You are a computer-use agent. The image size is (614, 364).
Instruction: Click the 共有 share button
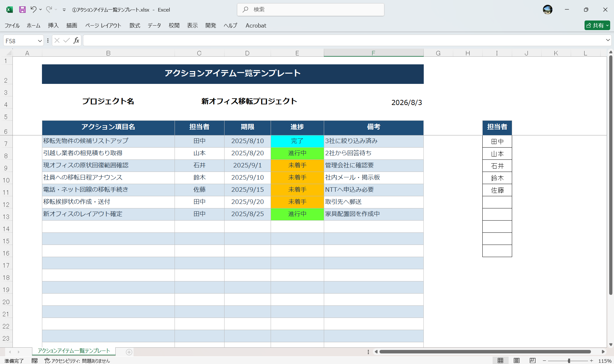597,25
